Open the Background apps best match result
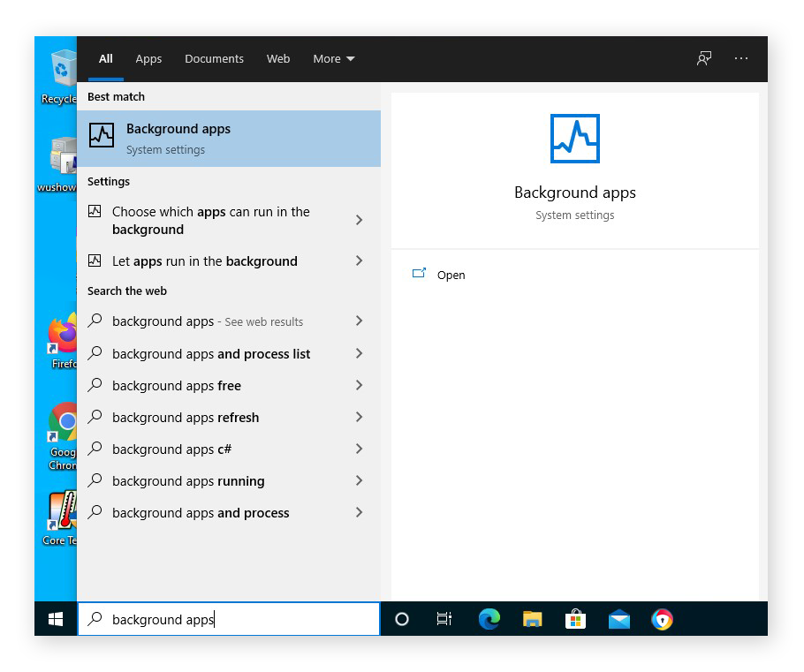Viewport: 804px width, 672px height. [x=229, y=139]
